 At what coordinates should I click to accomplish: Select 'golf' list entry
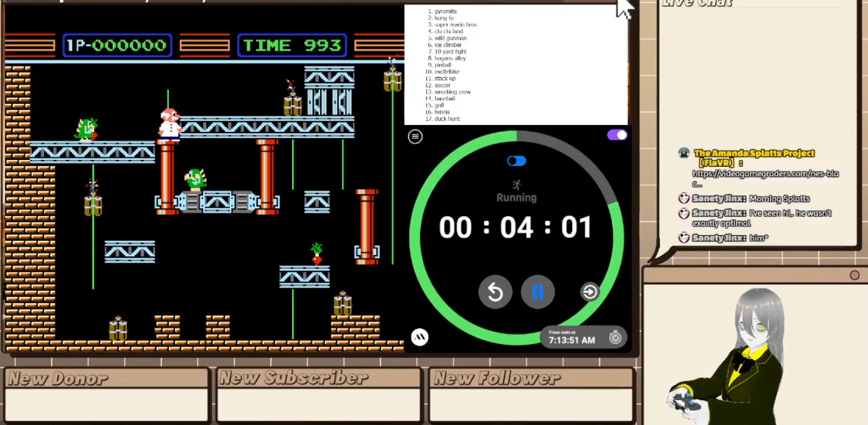coord(439,105)
